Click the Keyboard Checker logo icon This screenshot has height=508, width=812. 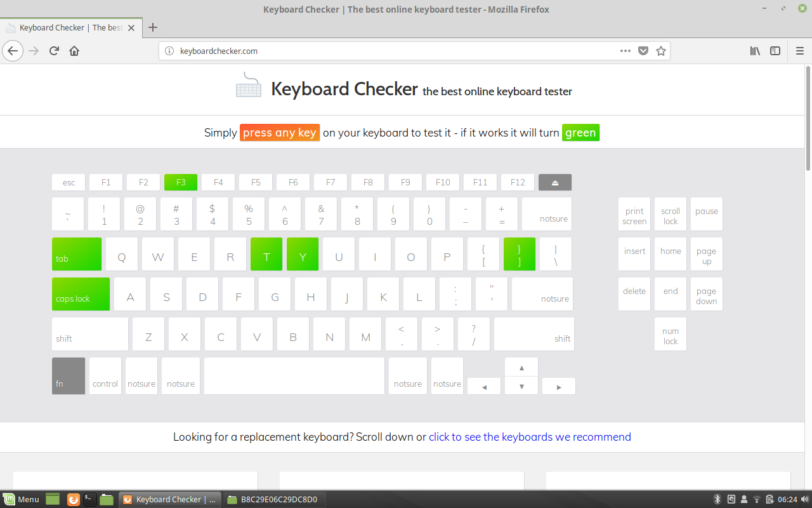(249, 84)
